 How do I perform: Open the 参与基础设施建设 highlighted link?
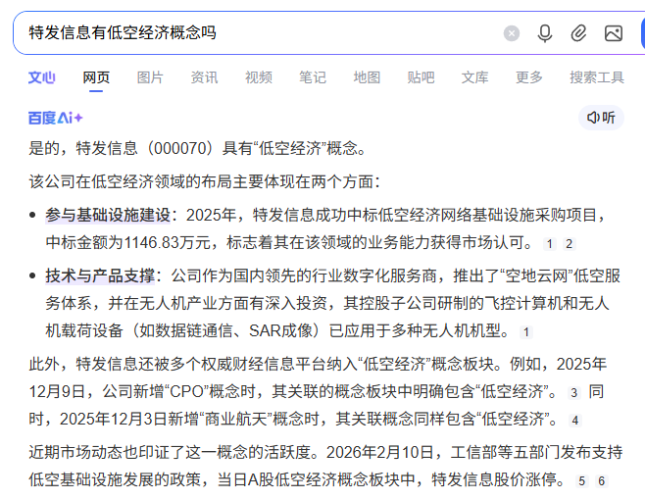pos(108,215)
